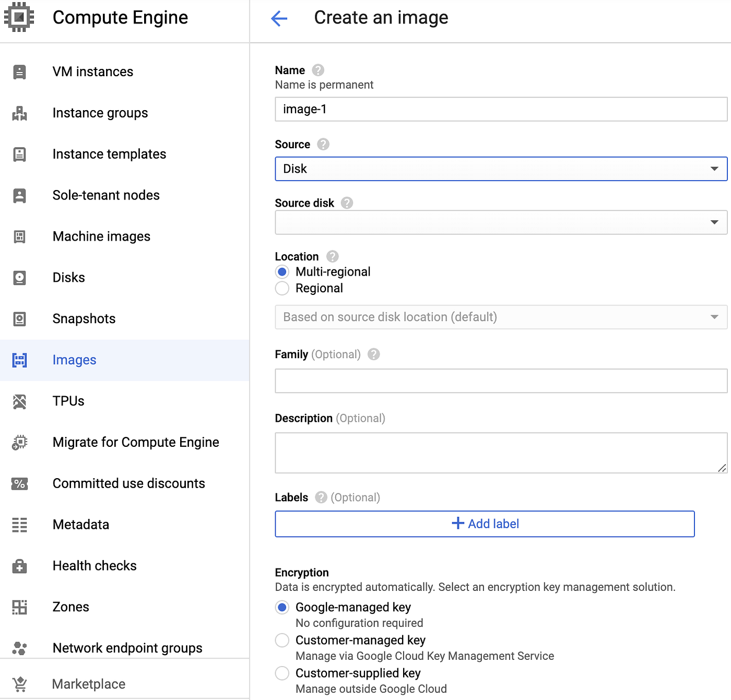731x700 pixels.
Task: Click the Instance groups icon
Action: point(19,113)
